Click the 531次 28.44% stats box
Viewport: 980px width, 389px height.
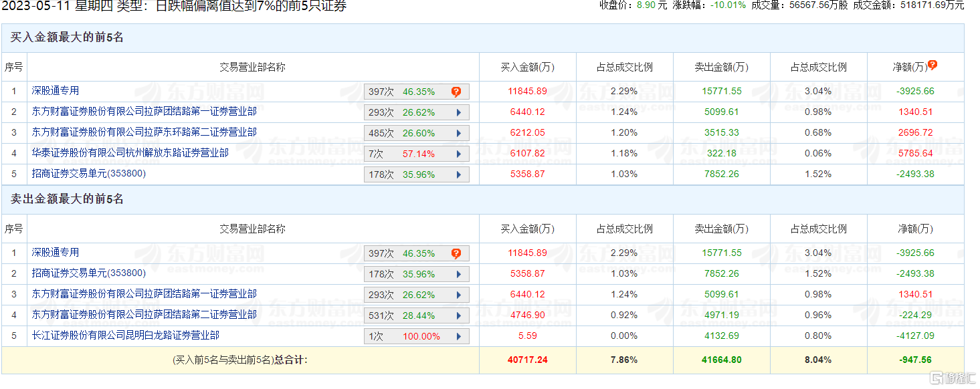(x=417, y=315)
